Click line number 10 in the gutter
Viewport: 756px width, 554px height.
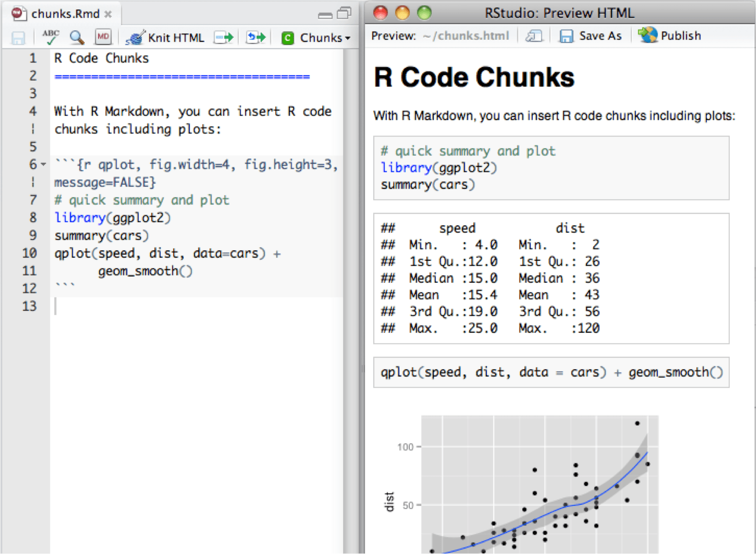point(29,253)
